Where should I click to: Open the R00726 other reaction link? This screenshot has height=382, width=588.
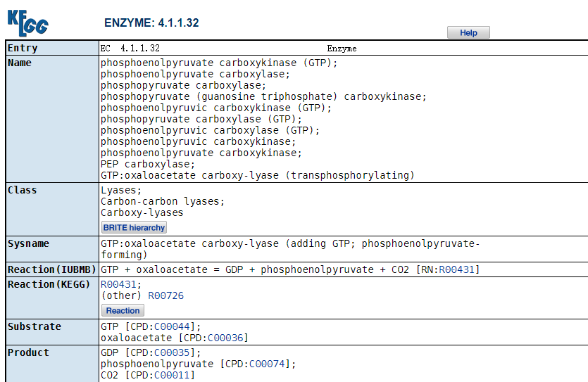click(165, 296)
